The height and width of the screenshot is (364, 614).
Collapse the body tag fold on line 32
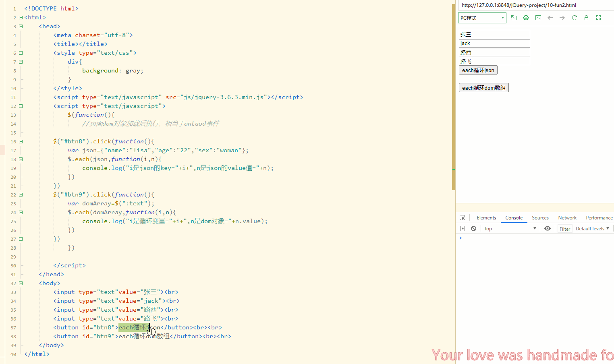(x=21, y=283)
